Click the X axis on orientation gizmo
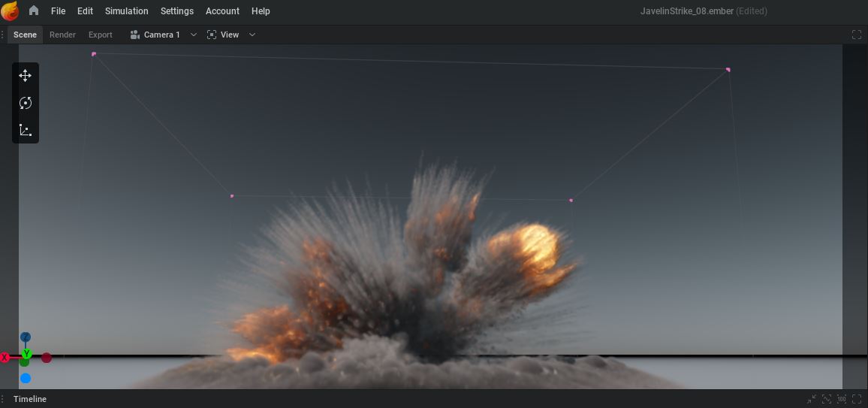 tap(5, 358)
